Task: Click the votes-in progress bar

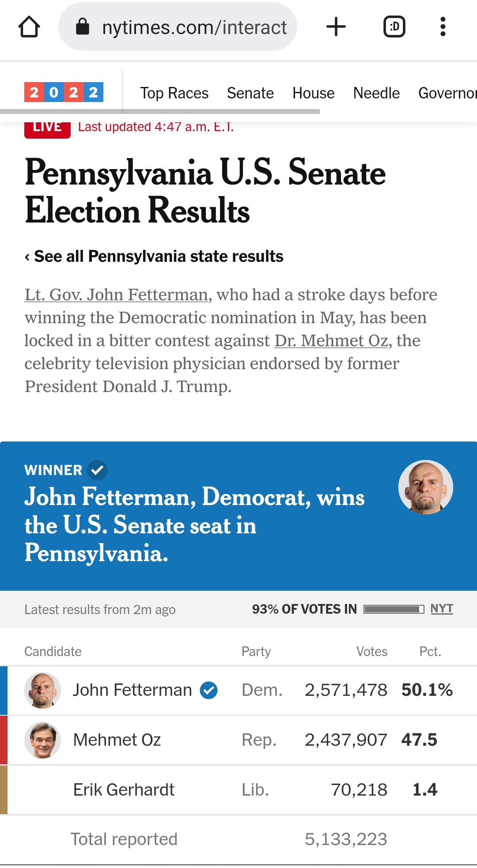Action: (394, 609)
